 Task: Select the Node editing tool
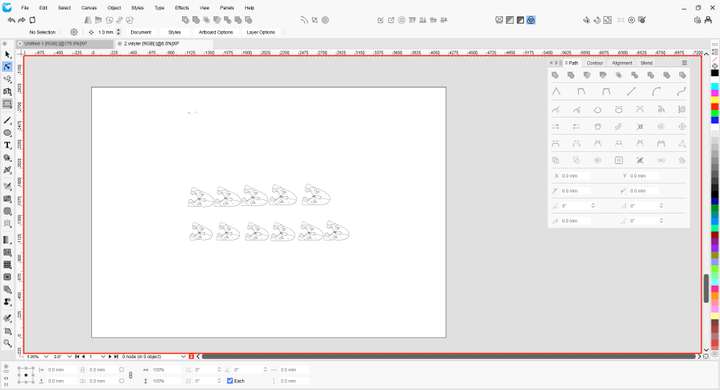(x=7, y=67)
